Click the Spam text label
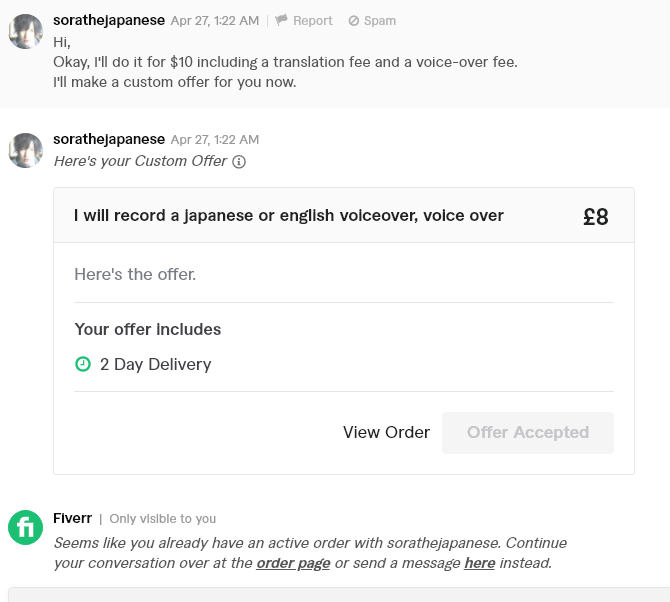Screen dimensions: 670x602 coord(379,21)
